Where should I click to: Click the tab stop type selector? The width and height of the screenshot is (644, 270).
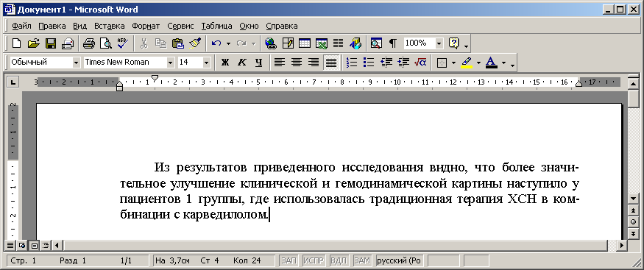coord(13,82)
